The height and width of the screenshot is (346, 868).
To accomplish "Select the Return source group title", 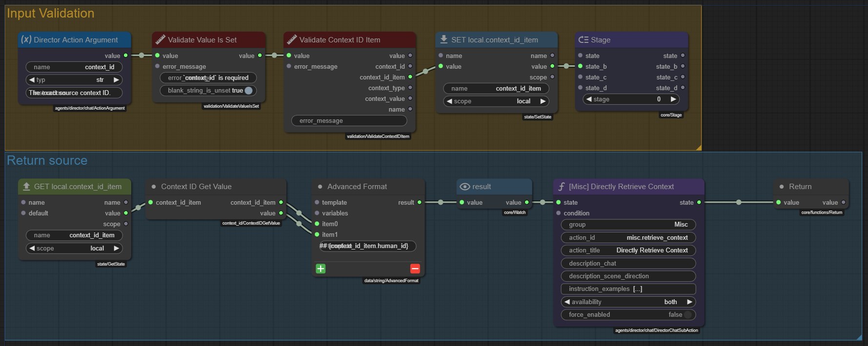I will [x=47, y=160].
